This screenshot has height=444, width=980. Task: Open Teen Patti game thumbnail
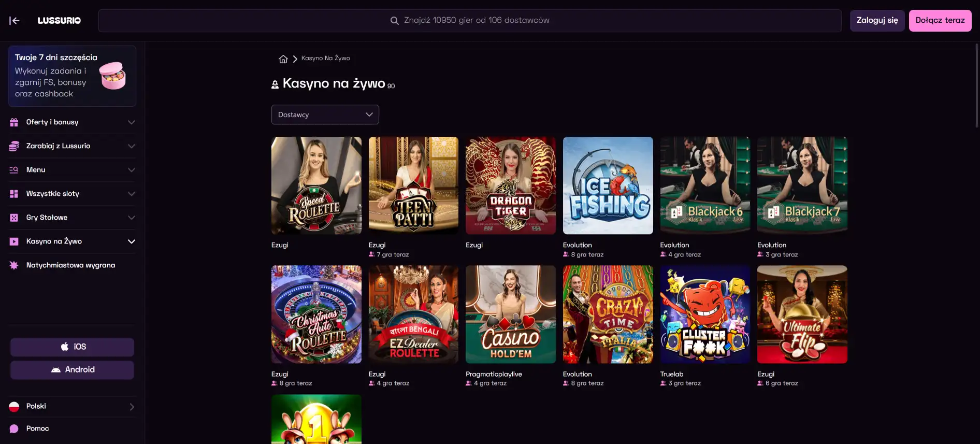click(413, 185)
